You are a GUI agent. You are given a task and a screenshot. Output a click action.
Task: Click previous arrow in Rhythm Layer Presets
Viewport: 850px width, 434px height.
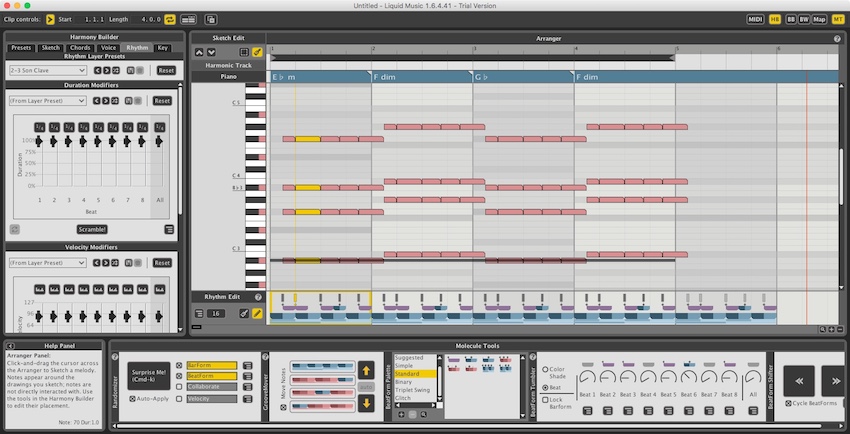pos(98,70)
